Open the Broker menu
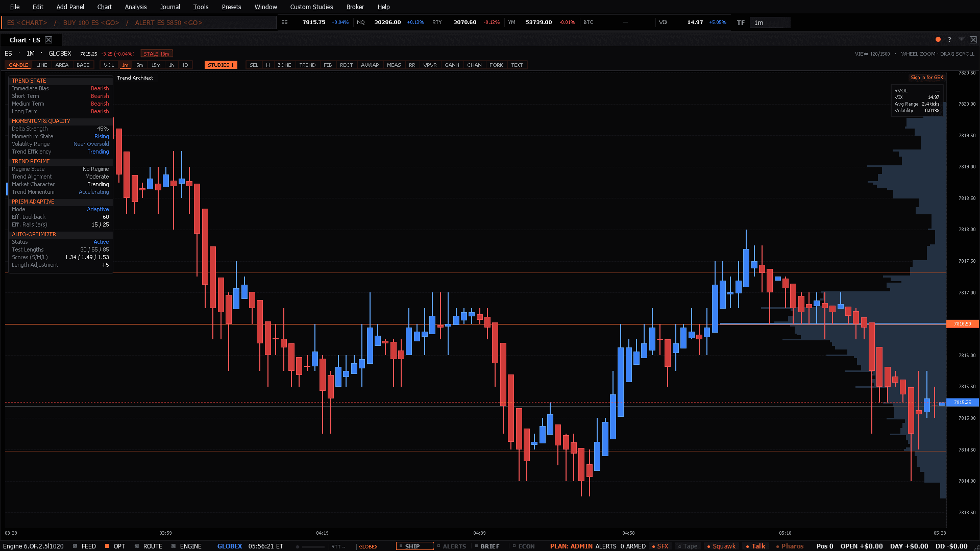The height and width of the screenshot is (551, 980). tap(355, 7)
